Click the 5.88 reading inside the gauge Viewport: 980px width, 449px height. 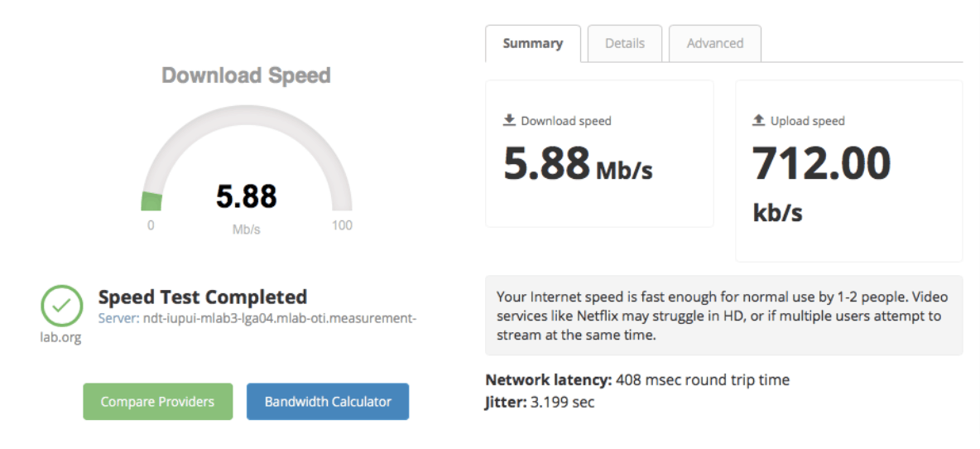click(247, 196)
